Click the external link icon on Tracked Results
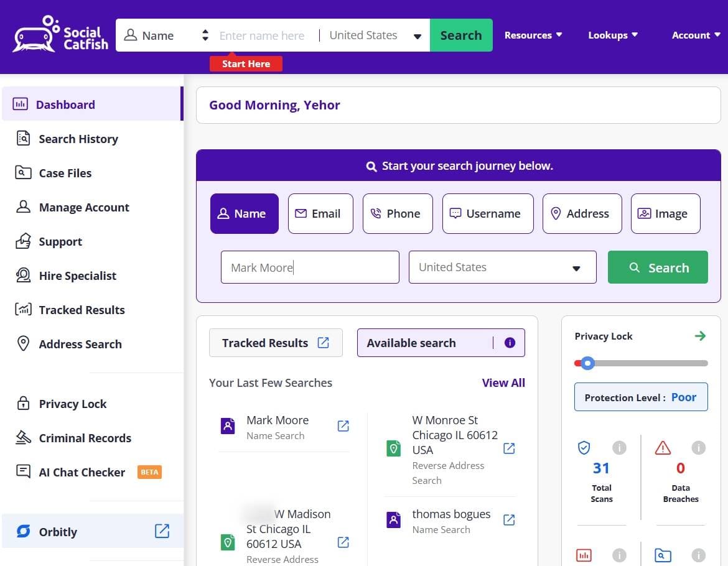 pyautogui.click(x=323, y=343)
